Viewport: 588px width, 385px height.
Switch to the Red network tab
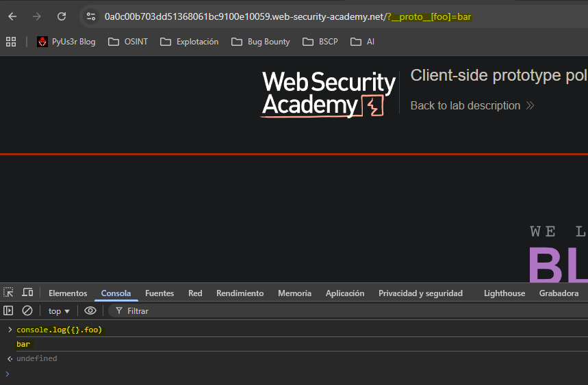(x=195, y=293)
